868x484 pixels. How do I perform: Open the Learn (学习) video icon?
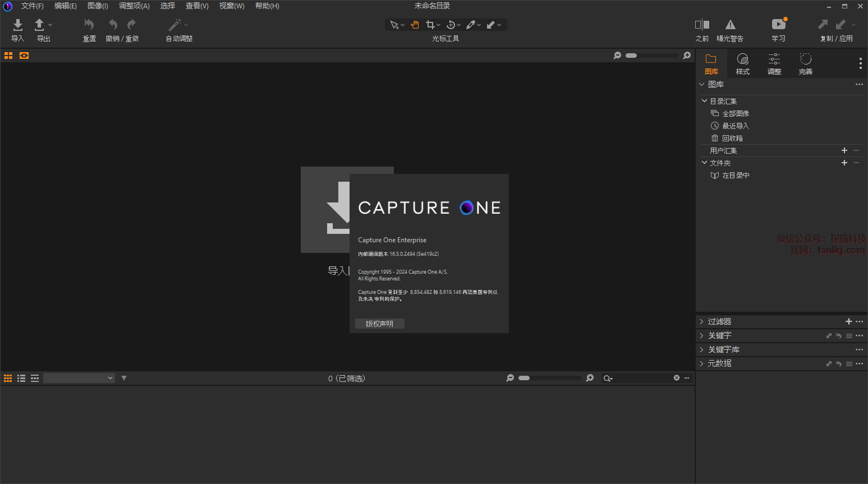778,25
